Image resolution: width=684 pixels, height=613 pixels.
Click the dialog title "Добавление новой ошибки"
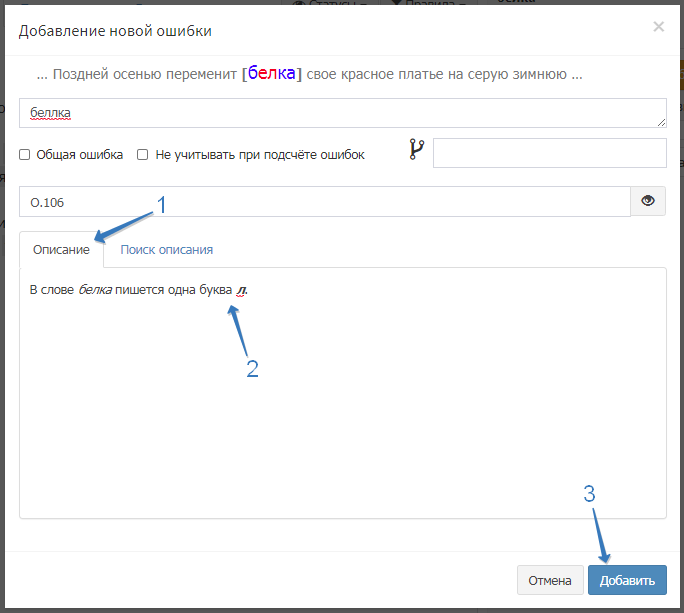click(x=115, y=31)
